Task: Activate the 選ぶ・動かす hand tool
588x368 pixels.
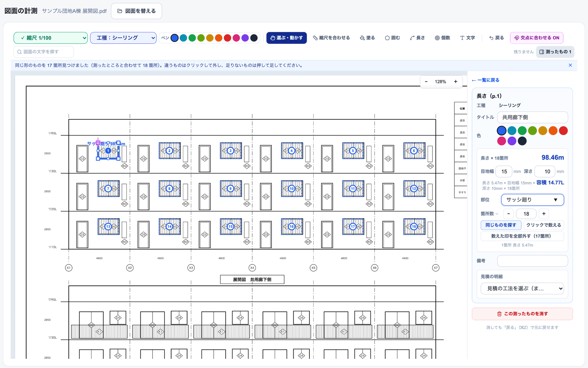Action: tap(286, 38)
